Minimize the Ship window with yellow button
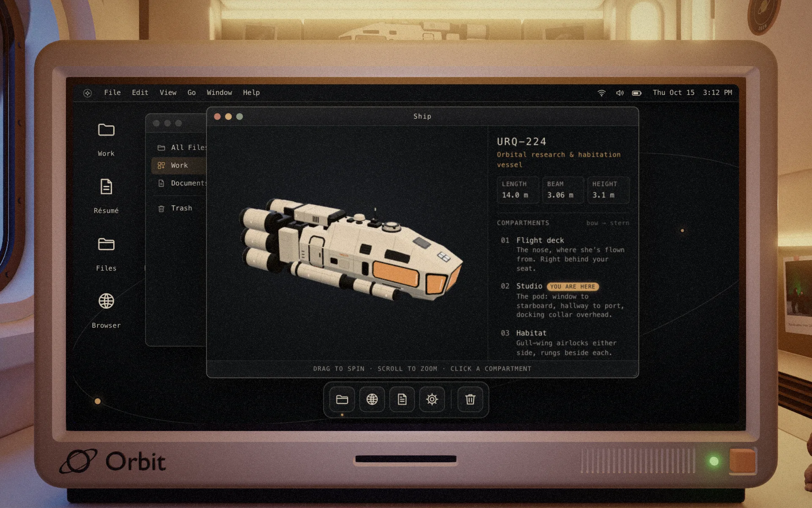This screenshot has width=812, height=508. pyautogui.click(x=228, y=116)
